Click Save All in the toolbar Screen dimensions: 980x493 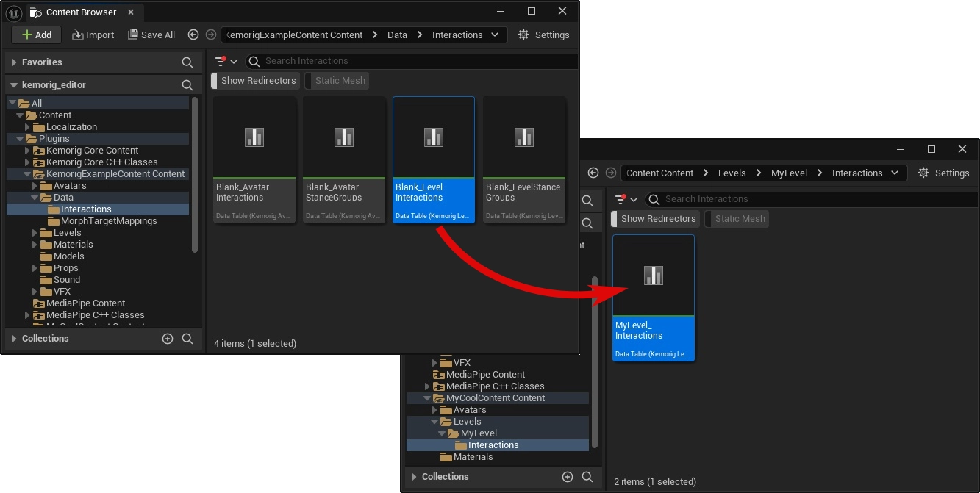151,35
